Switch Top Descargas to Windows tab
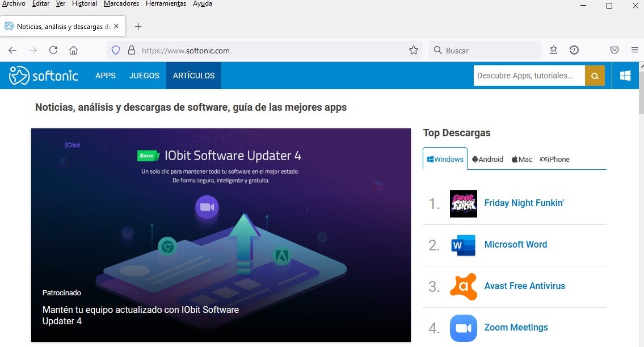 coord(445,159)
